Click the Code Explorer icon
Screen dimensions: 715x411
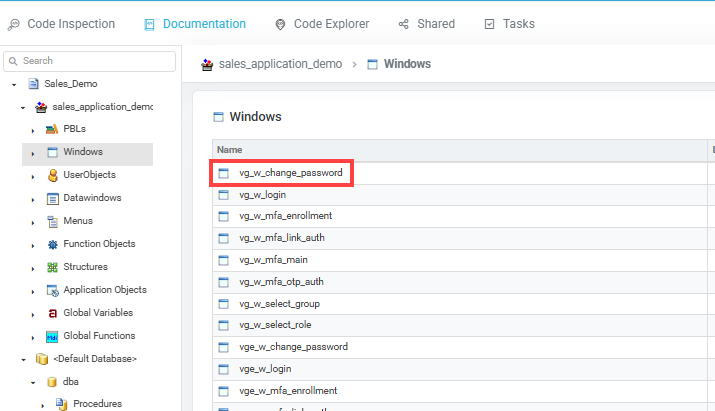280,25
